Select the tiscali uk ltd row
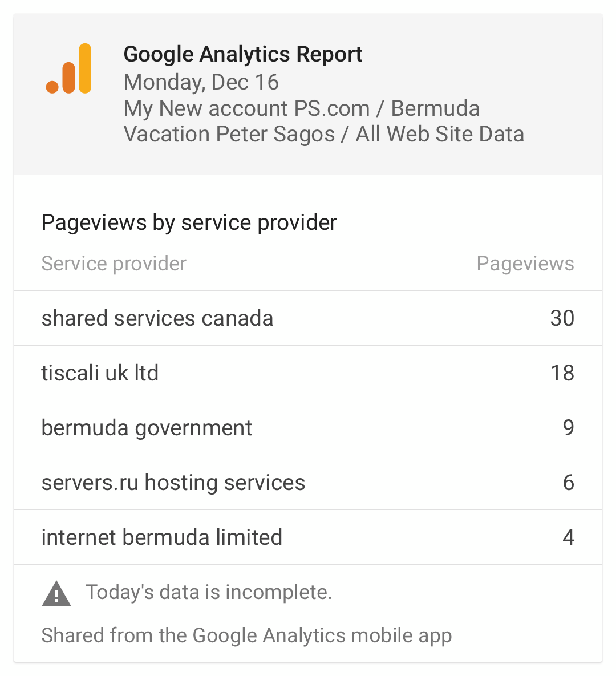Screen dimensions: 616x676 tap(308, 373)
